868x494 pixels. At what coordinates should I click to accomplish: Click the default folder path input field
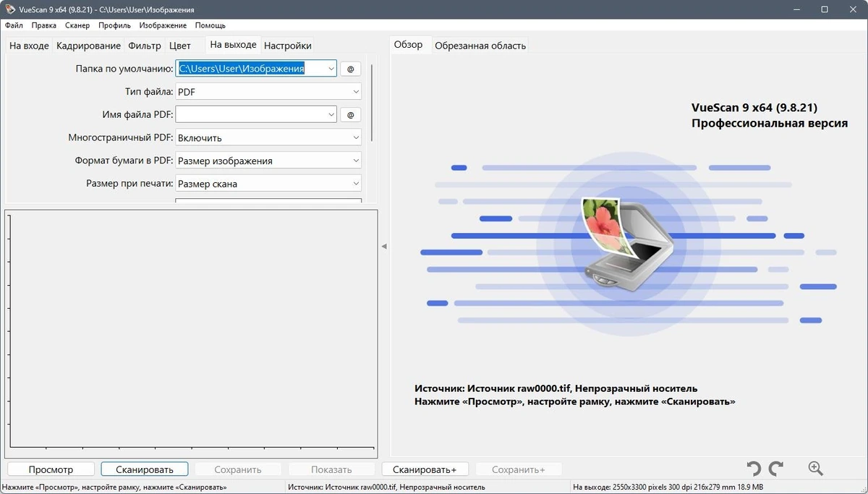(250, 69)
